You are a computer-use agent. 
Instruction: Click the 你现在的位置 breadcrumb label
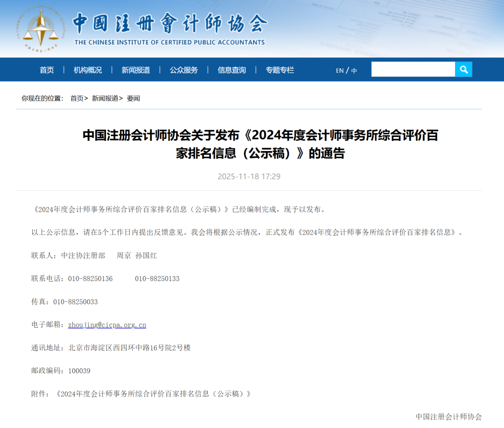coord(42,98)
